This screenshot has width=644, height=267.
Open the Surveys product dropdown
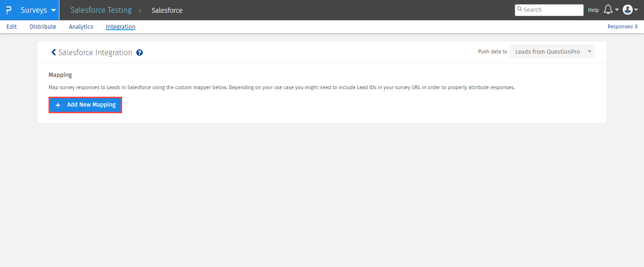pos(38,10)
